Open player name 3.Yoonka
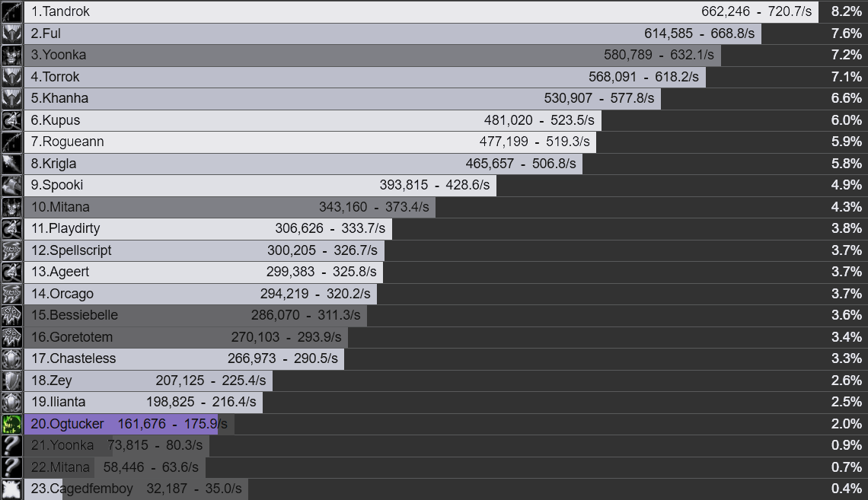Viewport: 868px width, 500px height. click(x=59, y=56)
